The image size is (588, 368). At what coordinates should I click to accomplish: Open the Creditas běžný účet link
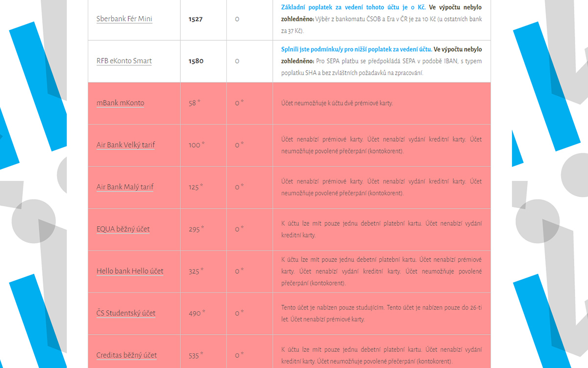(126, 355)
